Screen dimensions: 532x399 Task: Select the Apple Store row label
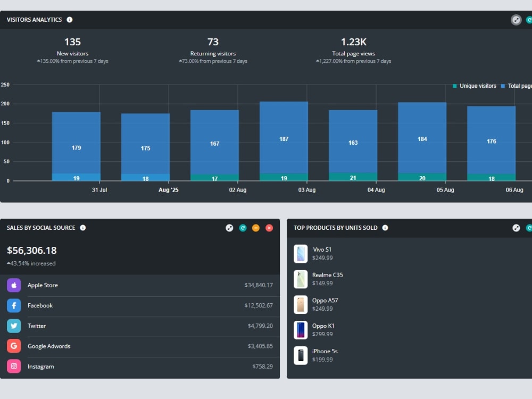pos(43,285)
